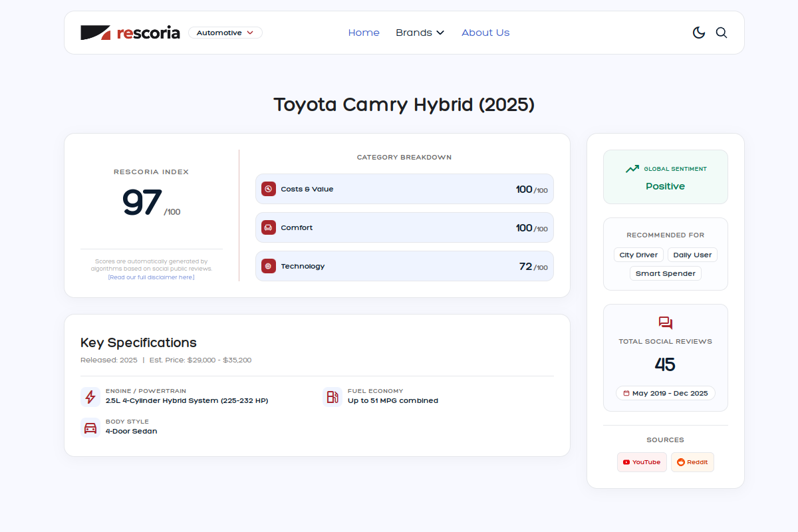
Task: Click the body style car icon
Action: pos(90,428)
